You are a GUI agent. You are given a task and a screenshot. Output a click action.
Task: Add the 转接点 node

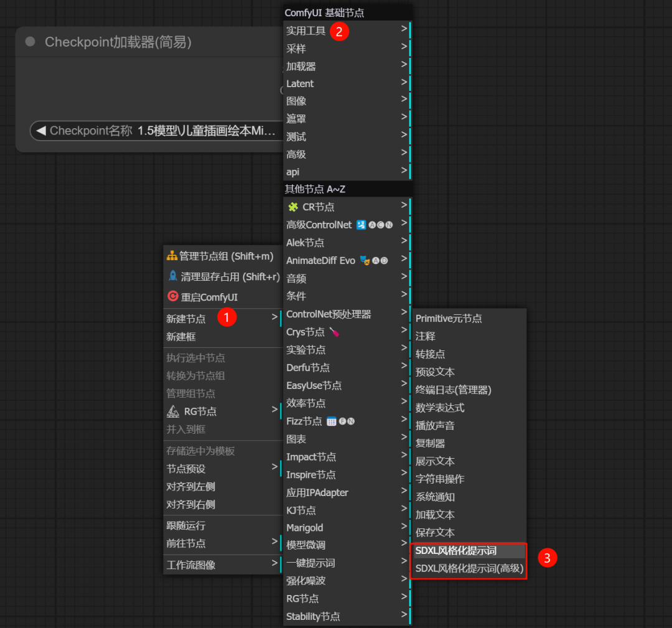point(469,354)
